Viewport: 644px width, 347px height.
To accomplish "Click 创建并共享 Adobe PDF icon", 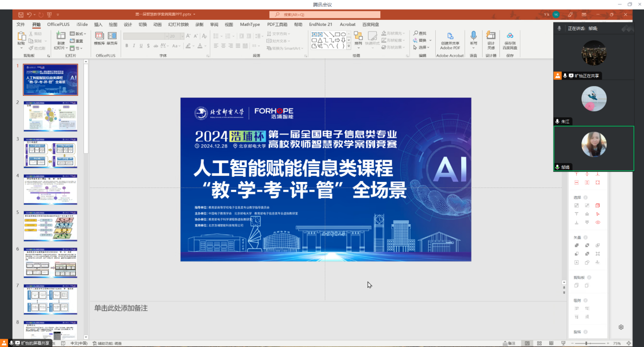I will [450, 36].
